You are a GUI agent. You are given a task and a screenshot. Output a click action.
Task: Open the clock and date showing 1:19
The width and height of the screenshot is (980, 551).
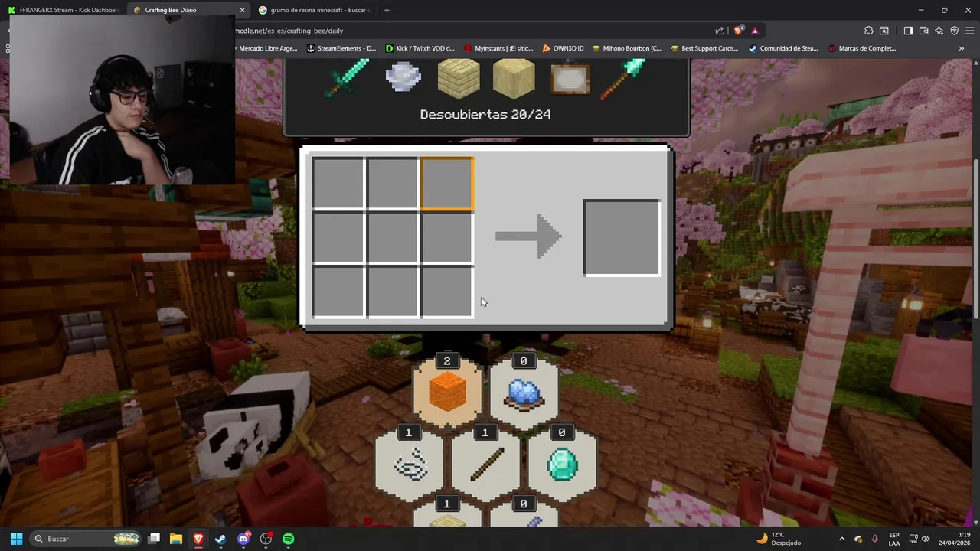953,539
